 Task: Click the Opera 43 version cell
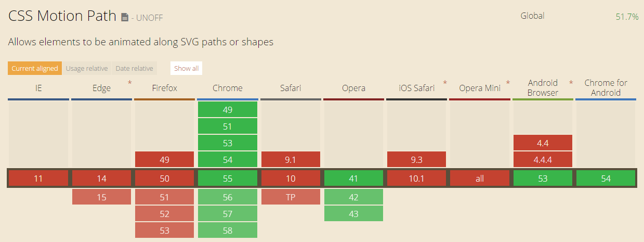click(x=353, y=214)
